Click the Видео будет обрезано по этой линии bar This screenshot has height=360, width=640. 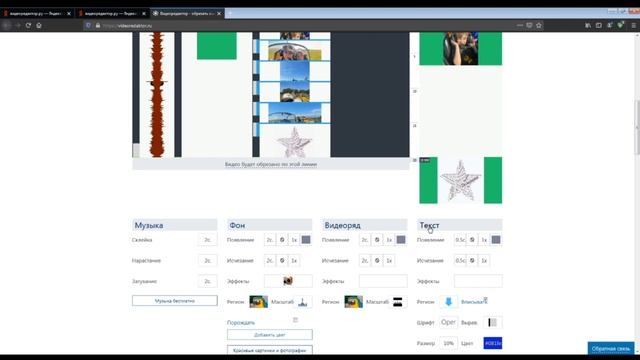pos(271,164)
